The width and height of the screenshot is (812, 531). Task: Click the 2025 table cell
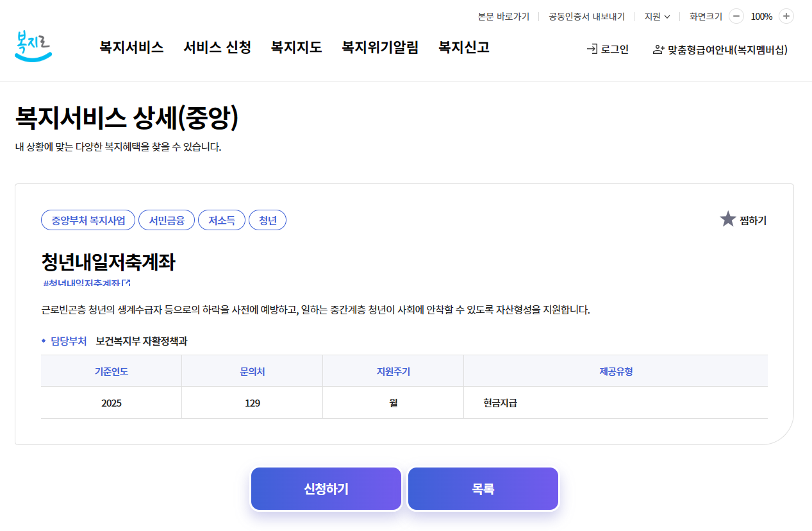point(112,403)
